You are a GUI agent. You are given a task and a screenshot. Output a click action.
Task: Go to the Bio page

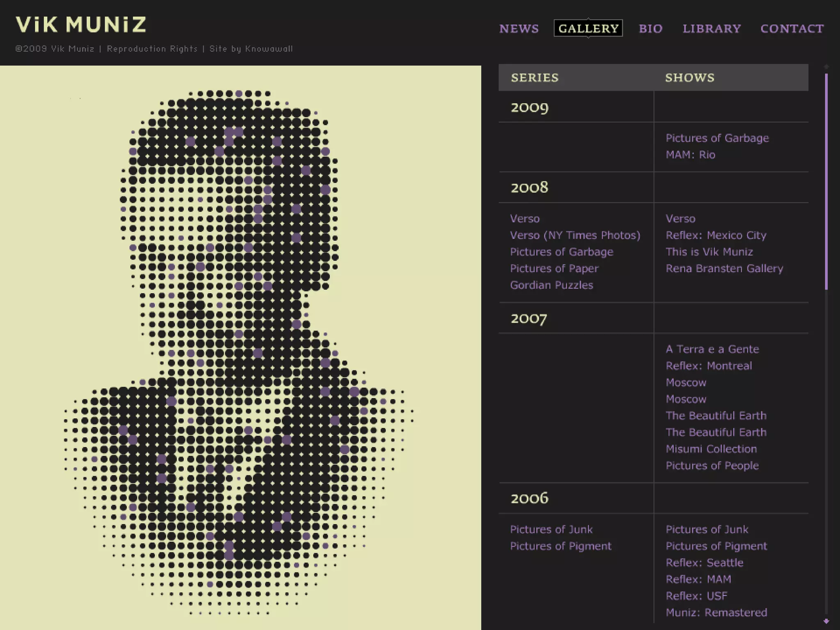point(651,28)
